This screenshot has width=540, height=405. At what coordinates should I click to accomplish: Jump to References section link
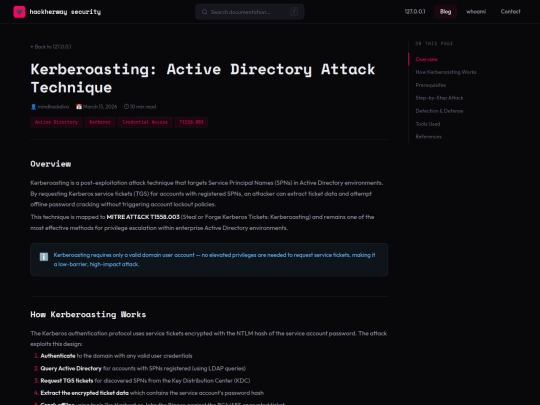click(428, 137)
